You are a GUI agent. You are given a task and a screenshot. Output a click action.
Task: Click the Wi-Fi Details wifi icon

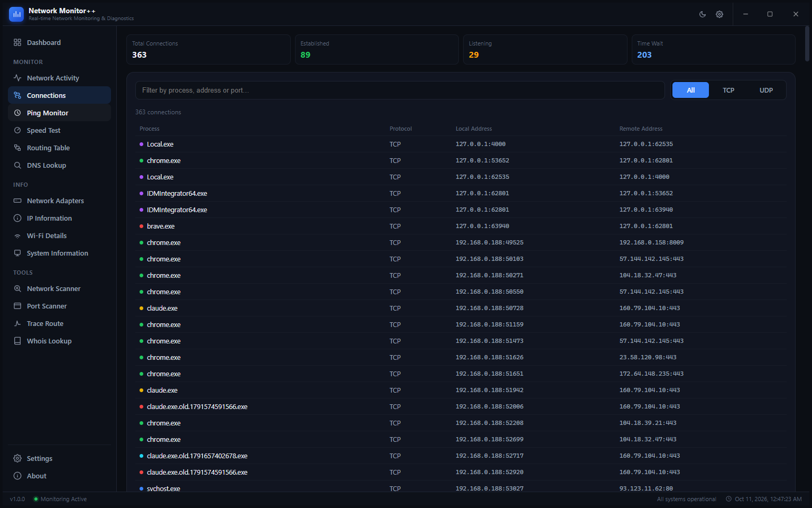point(17,236)
